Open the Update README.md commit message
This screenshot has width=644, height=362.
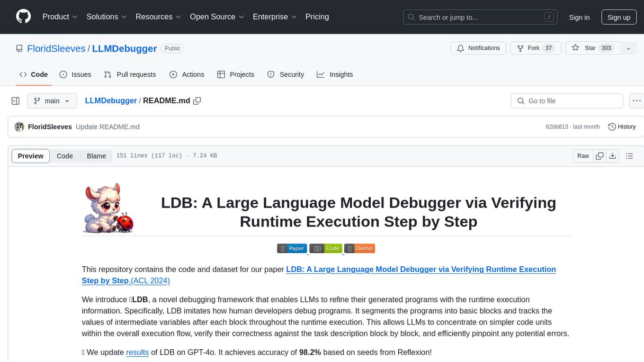coord(107,127)
